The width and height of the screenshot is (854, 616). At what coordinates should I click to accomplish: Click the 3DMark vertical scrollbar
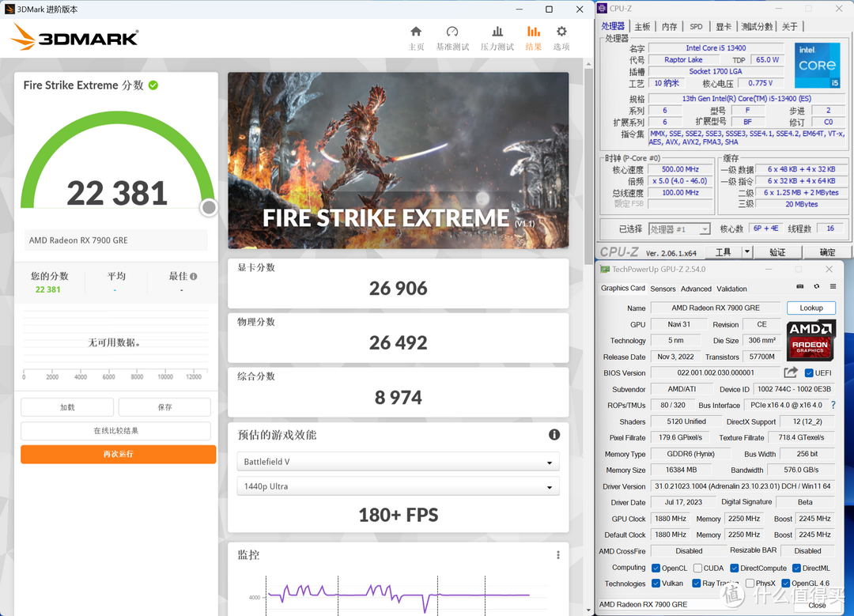[x=588, y=338]
